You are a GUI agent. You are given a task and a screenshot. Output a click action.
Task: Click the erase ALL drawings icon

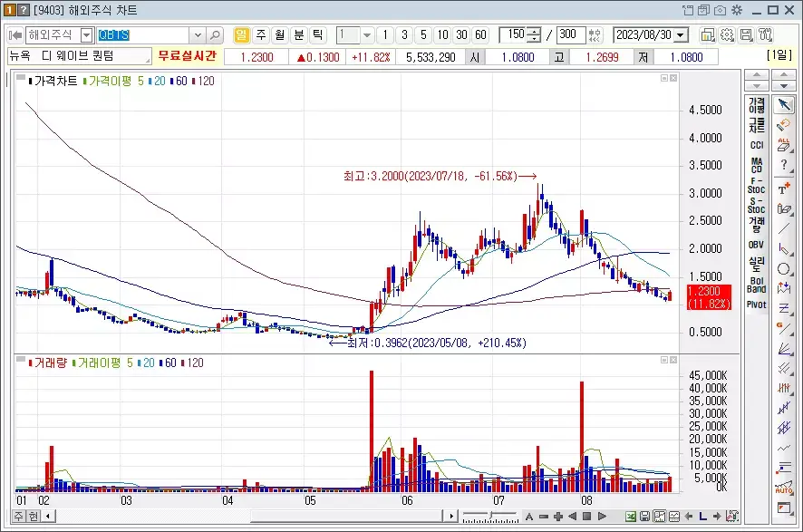click(784, 145)
